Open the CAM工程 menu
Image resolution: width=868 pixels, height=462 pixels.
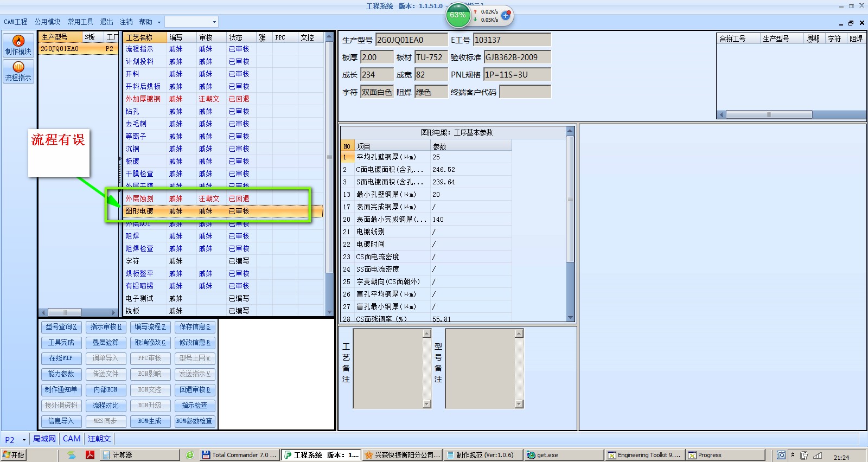coord(16,22)
